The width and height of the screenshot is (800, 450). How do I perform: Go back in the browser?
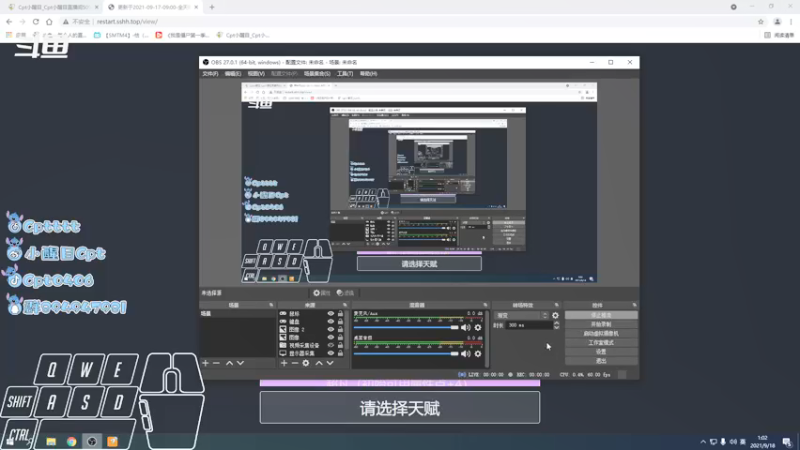[x=9, y=21]
